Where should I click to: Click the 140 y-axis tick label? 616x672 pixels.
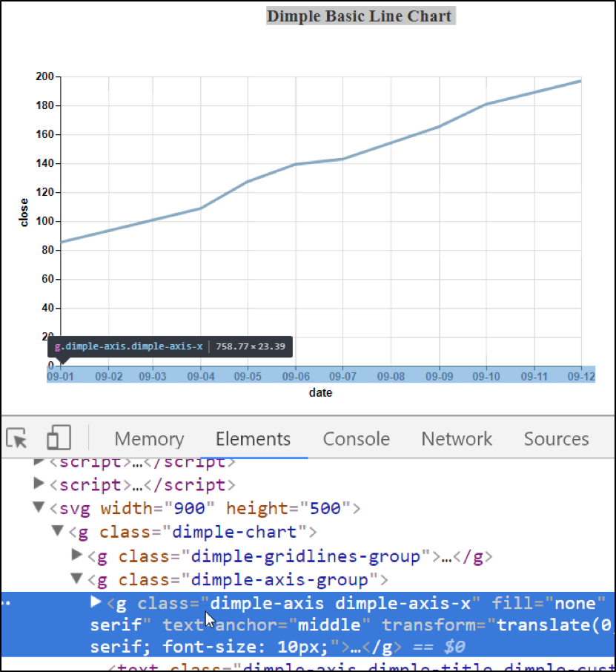coord(44,163)
